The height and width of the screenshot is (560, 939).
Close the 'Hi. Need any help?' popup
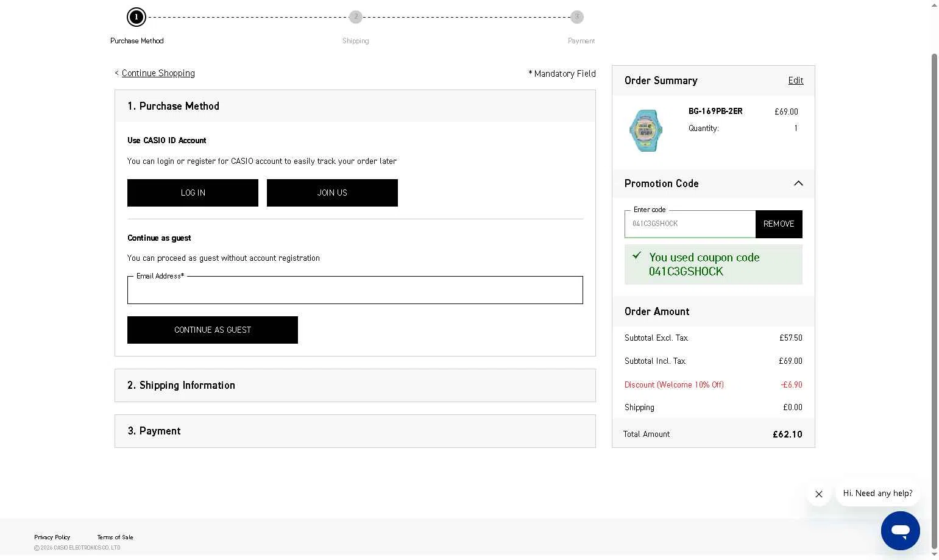819,494
